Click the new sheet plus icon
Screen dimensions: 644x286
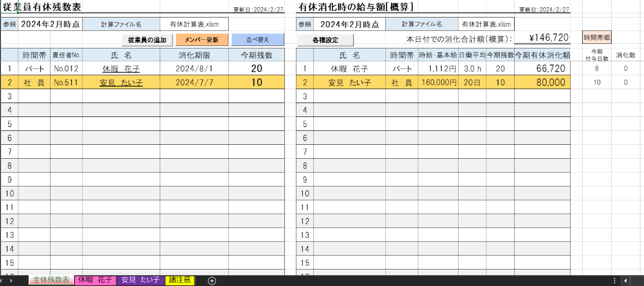[212, 281]
